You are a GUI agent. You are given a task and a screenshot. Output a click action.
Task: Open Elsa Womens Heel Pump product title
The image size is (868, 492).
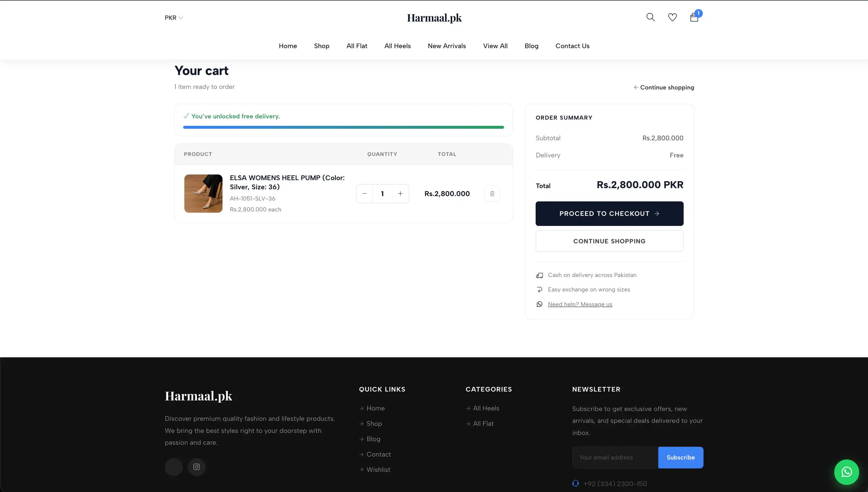287,182
